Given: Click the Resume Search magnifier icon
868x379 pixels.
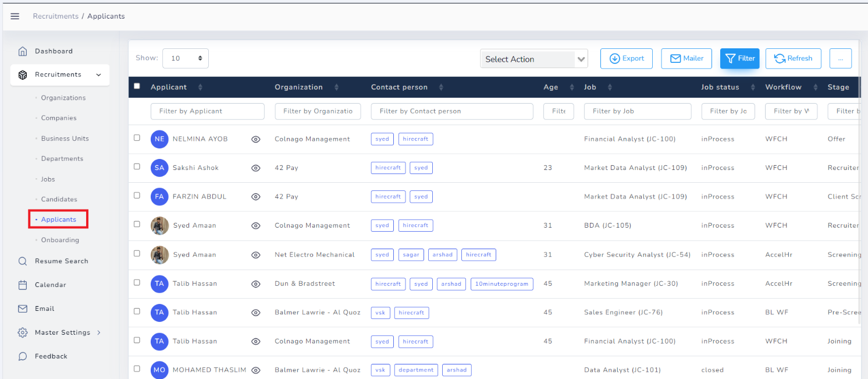Looking at the screenshot, I should point(23,261).
